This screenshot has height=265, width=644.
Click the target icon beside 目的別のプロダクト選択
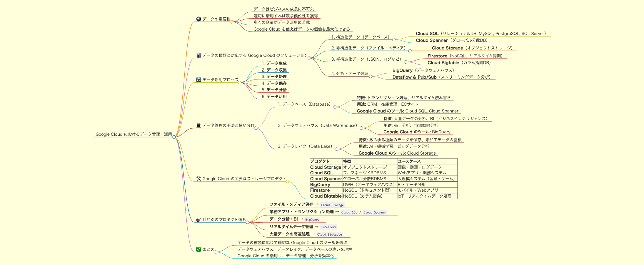coord(198,220)
